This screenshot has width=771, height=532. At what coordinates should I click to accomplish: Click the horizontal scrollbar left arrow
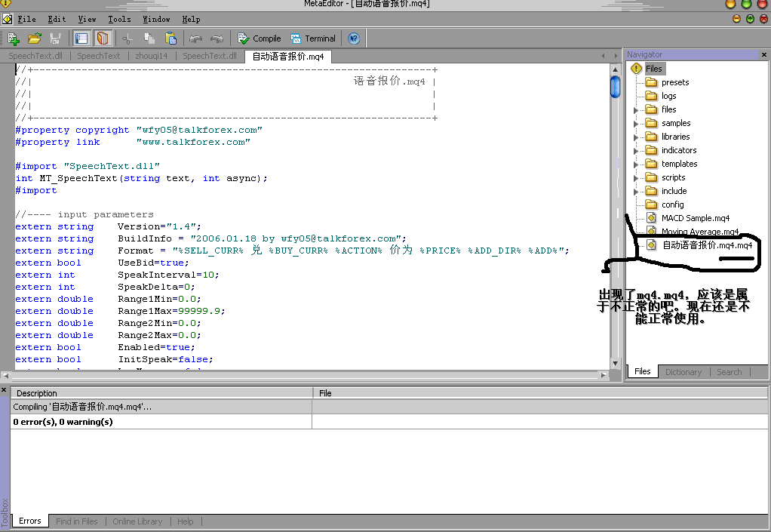(5, 375)
